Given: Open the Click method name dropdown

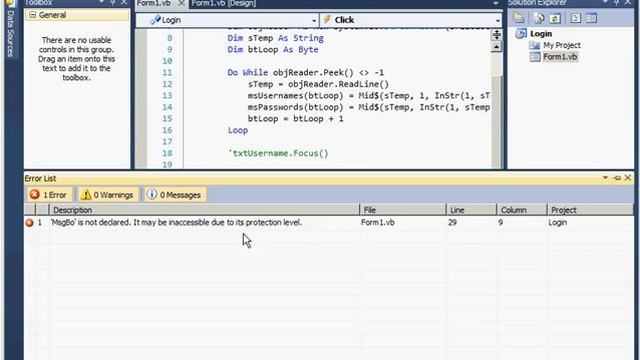Looking at the screenshot, I should click(x=497, y=20).
